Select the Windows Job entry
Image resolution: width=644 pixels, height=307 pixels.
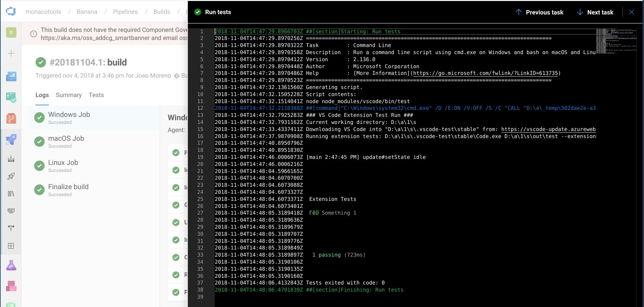[x=94, y=118]
